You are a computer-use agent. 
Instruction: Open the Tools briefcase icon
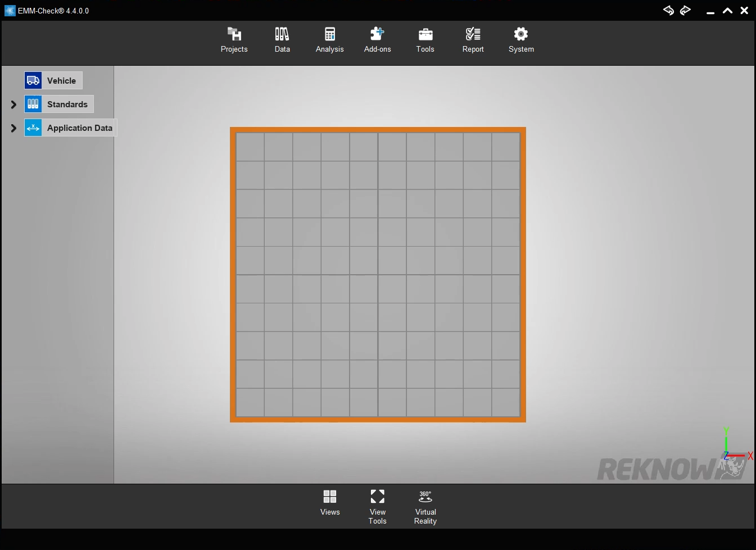click(x=425, y=34)
